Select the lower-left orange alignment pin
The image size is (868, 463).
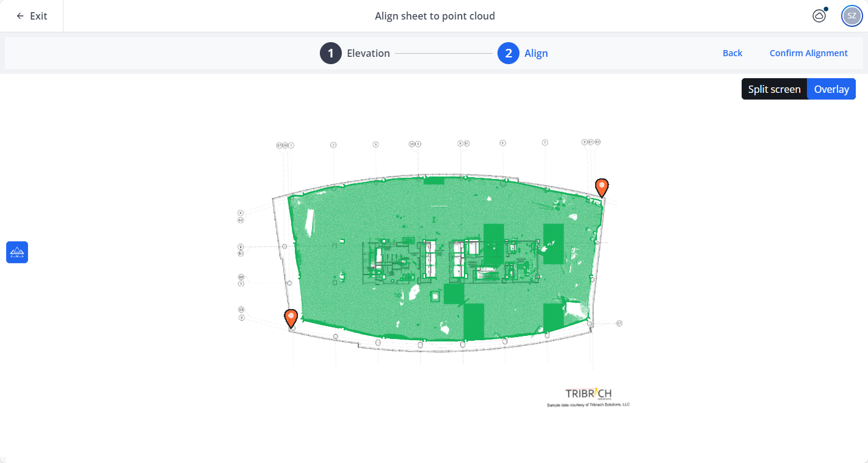(291, 317)
